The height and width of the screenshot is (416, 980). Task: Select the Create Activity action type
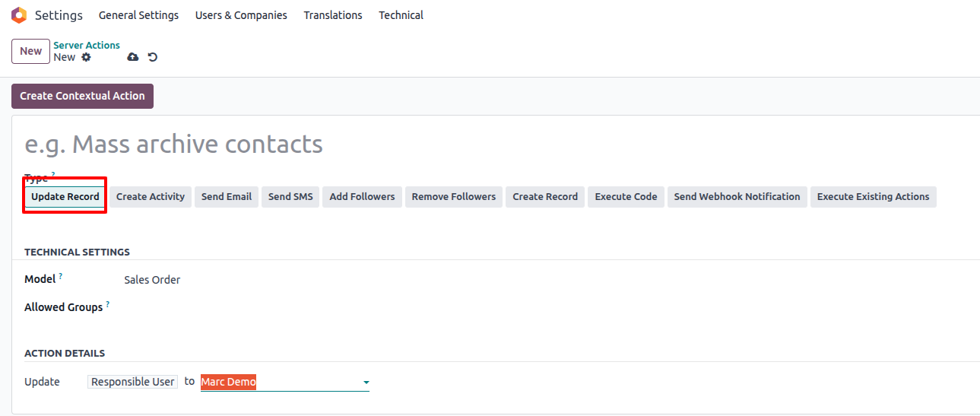click(151, 197)
